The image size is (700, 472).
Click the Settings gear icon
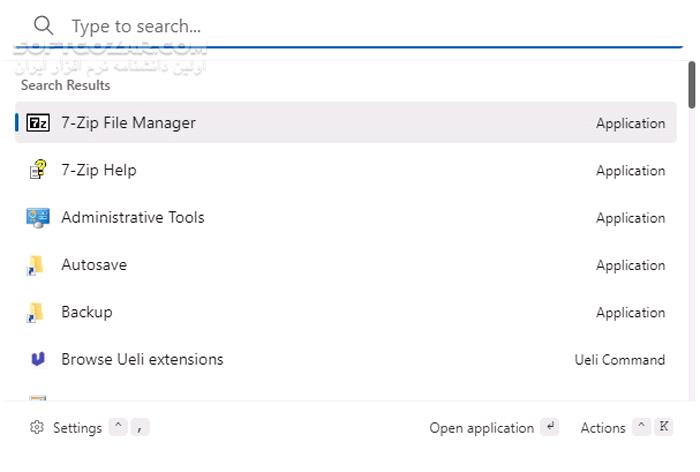pyautogui.click(x=37, y=427)
